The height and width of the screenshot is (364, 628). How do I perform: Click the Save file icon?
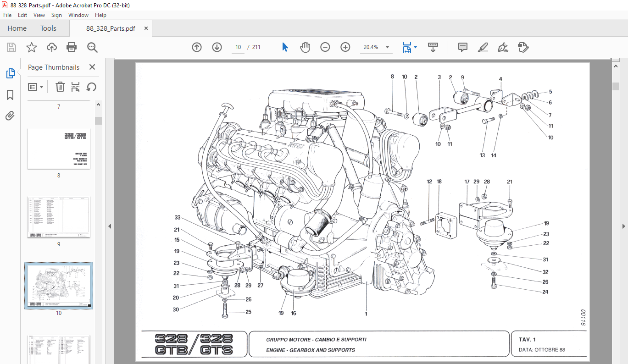coord(11,47)
